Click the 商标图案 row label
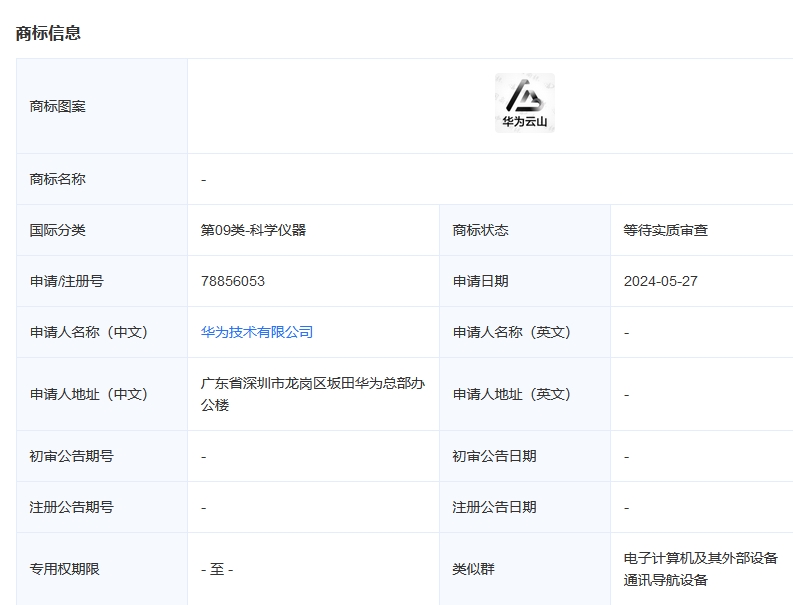The width and height of the screenshot is (793, 605). [58, 106]
